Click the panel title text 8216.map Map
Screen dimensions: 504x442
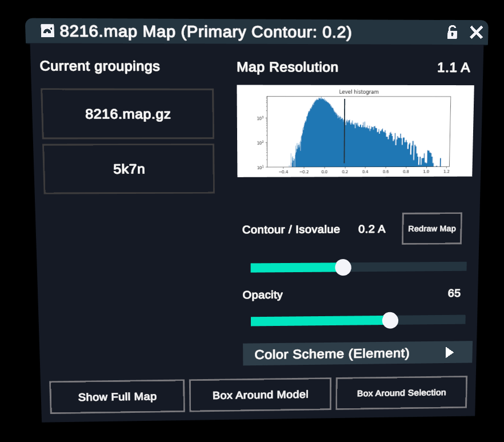coord(117,32)
